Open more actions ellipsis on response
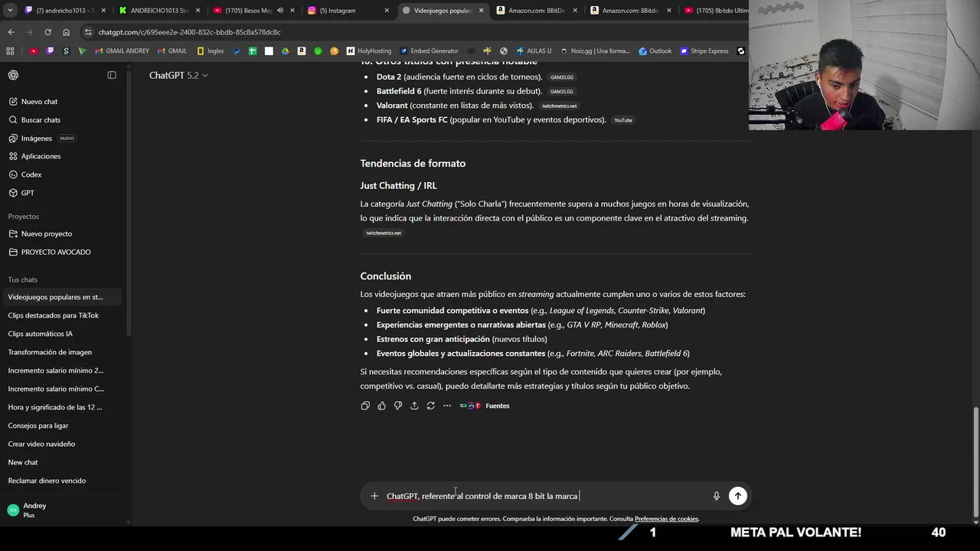This screenshot has width=980, height=551. click(447, 406)
